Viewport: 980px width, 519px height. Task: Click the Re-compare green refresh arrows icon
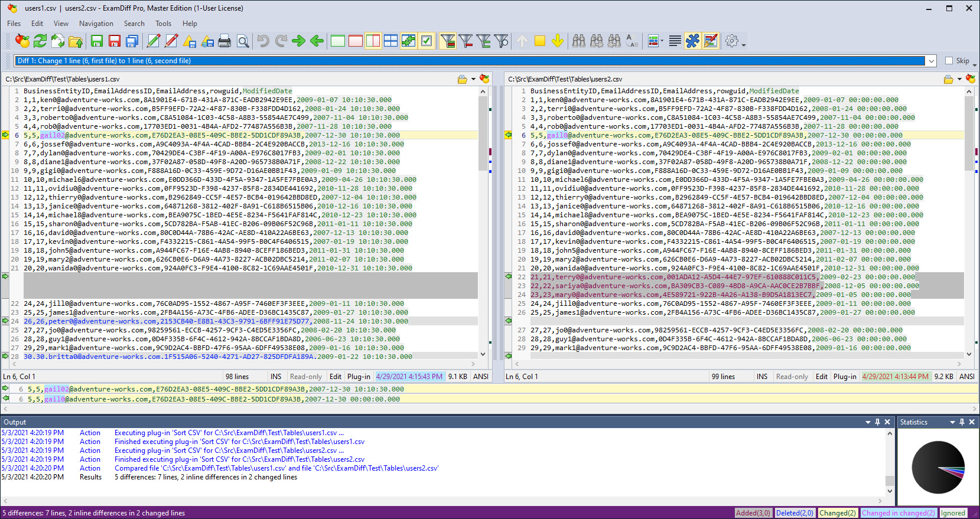40,41
